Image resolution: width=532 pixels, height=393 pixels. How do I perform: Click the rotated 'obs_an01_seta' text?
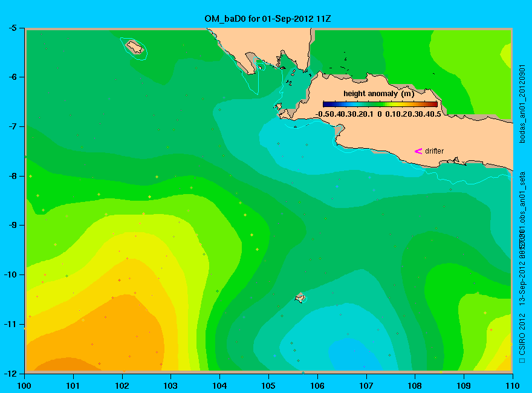point(522,197)
